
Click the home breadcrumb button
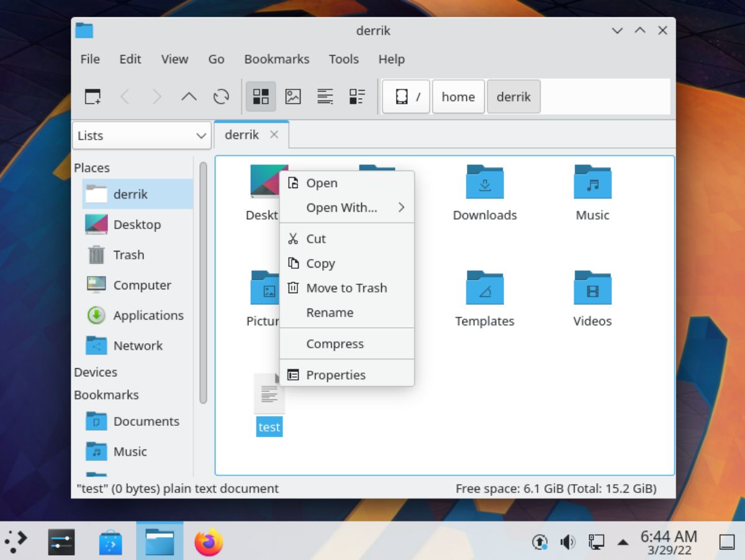[458, 96]
